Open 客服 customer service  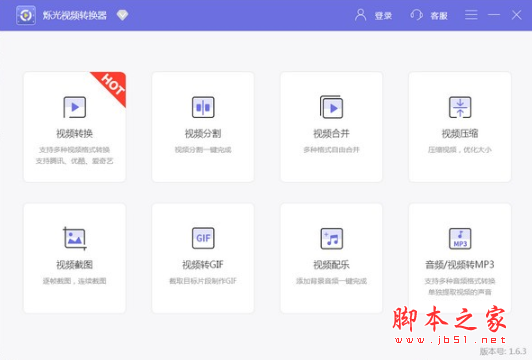[439, 16]
